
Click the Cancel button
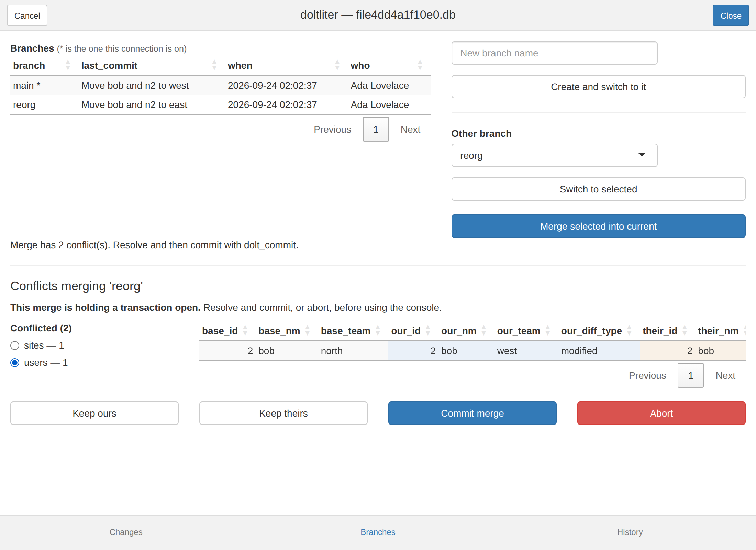(27, 15)
